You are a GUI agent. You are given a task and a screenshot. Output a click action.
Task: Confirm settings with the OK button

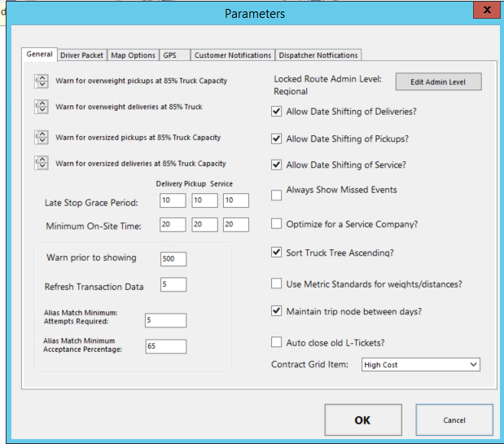(x=362, y=420)
